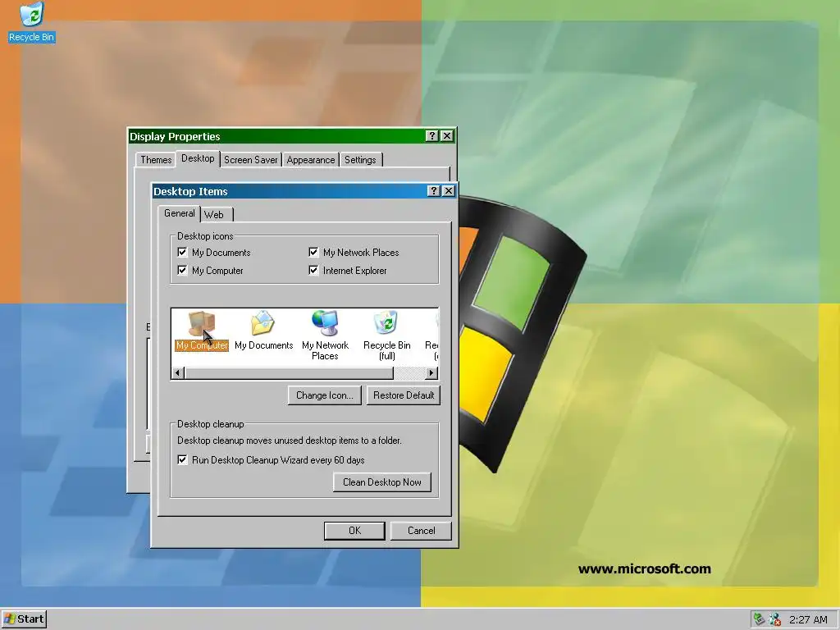Click the network connection tray icon
Screen dimensions: 840x630
pos(759,619)
